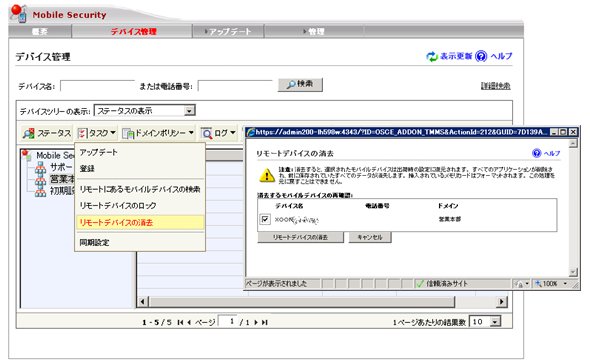Select 登録 in the task menu
The image size is (590, 364).
87,169
